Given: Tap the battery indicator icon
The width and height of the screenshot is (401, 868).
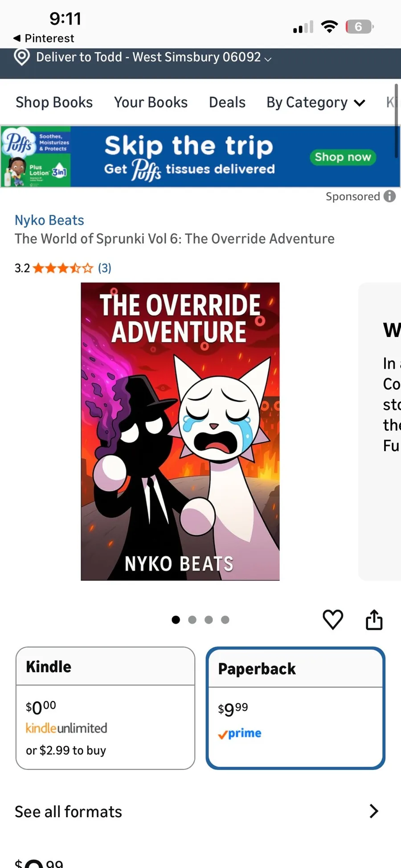Looking at the screenshot, I should coord(359,27).
